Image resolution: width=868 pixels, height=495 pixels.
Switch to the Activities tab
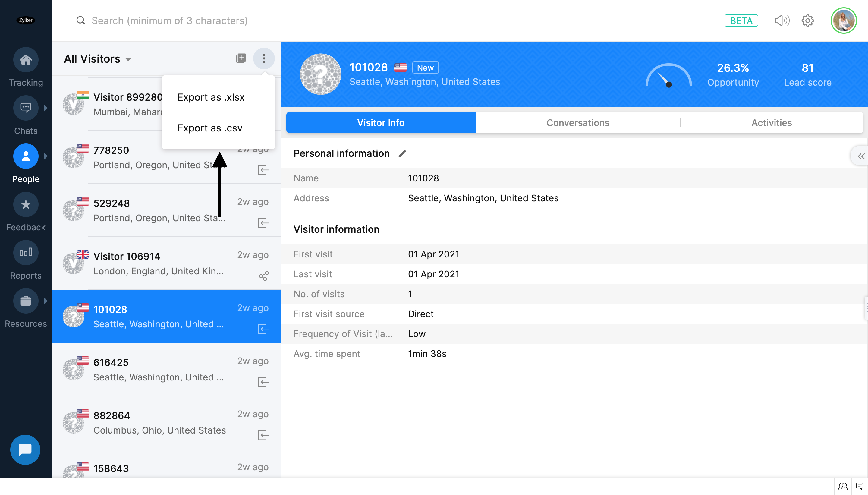coord(772,123)
